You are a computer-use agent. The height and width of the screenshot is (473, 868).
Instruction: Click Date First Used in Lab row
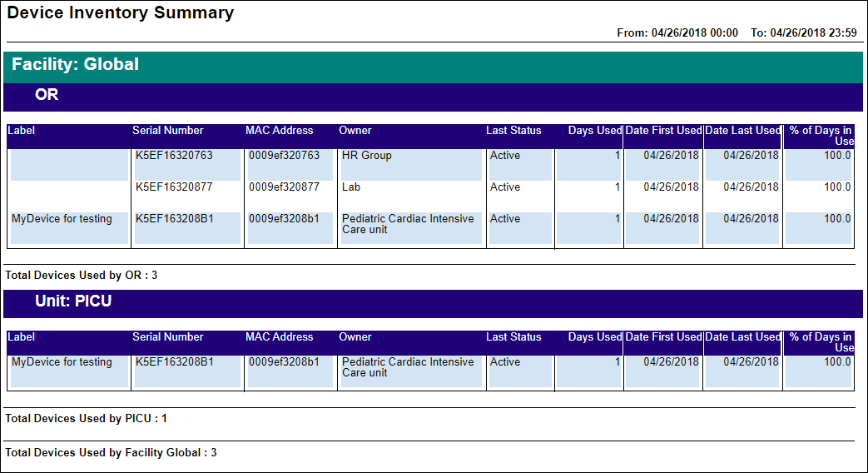(x=671, y=187)
